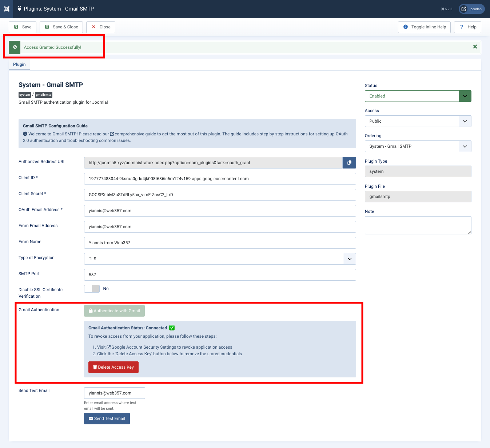Open the Help page

[x=468, y=27]
